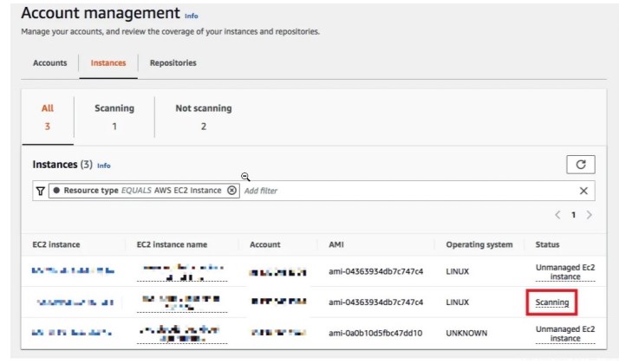Switch to the Accounts tab
Viewport: 619px width, 364px height.
coord(49,63)
